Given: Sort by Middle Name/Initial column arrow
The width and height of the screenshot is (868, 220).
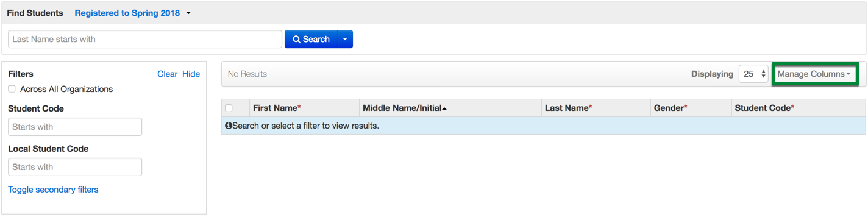Looking at the screenshot, I should pos(444,108).
